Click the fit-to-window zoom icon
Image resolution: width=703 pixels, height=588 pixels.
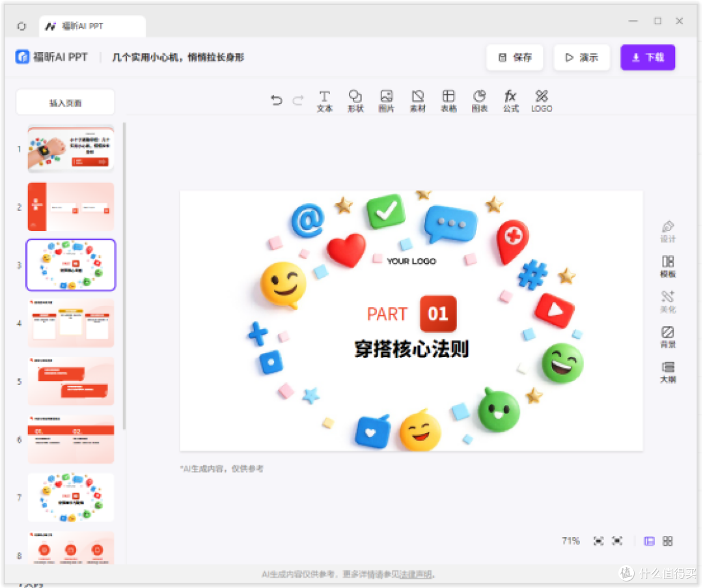pos(599,541)
